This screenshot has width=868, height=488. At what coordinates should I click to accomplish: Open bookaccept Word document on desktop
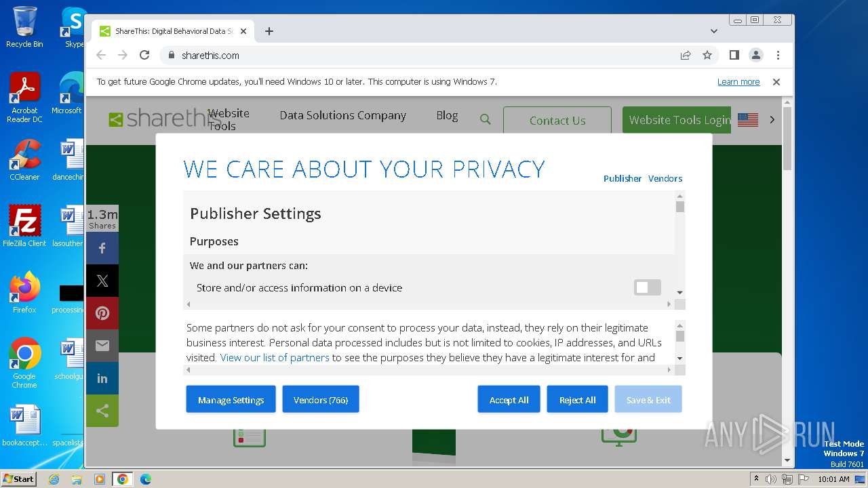[x=24, y=426]
